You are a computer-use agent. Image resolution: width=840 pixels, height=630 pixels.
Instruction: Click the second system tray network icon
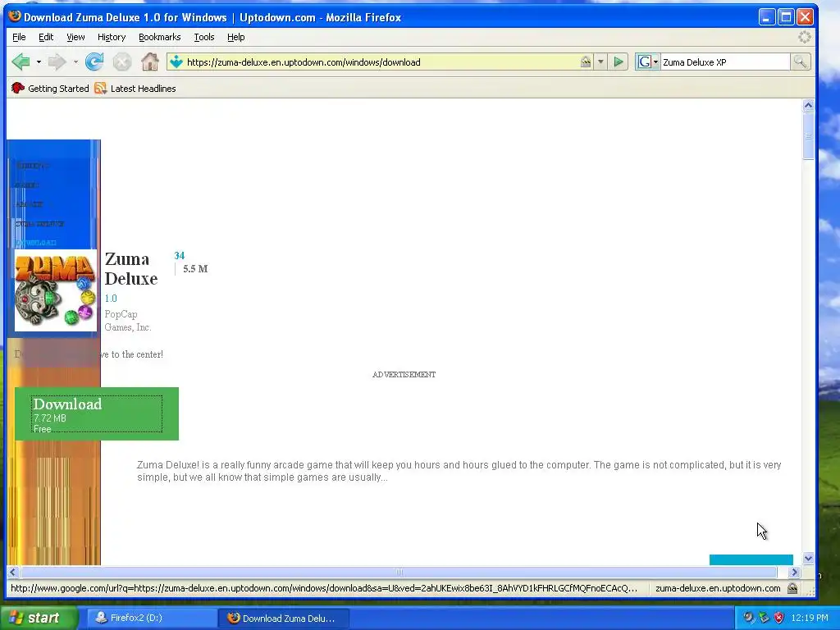coord(764,618)
